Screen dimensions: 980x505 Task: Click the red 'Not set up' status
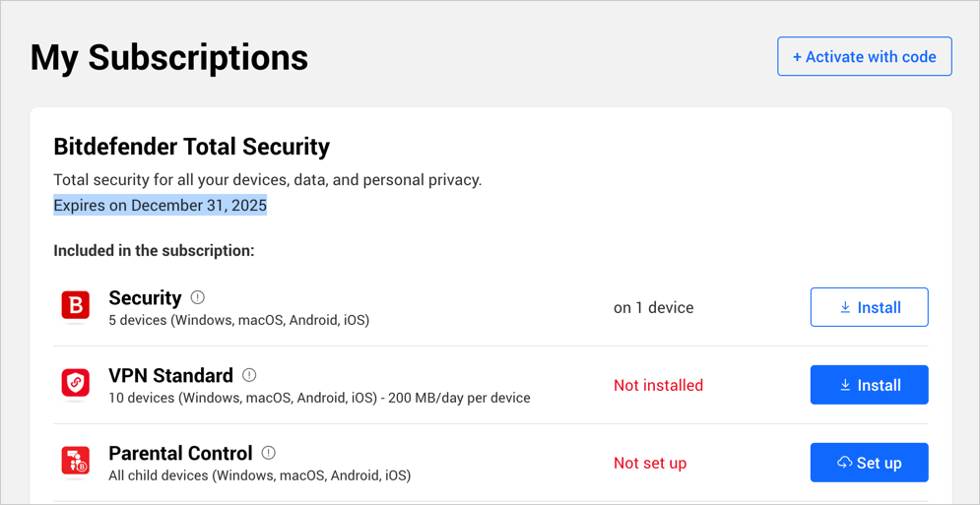point(650,463)
